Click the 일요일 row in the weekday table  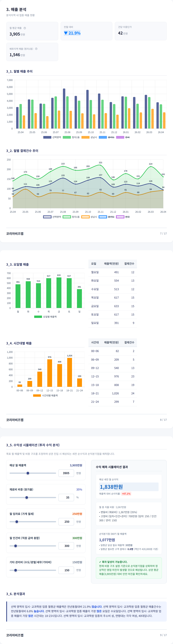point(113,323)
